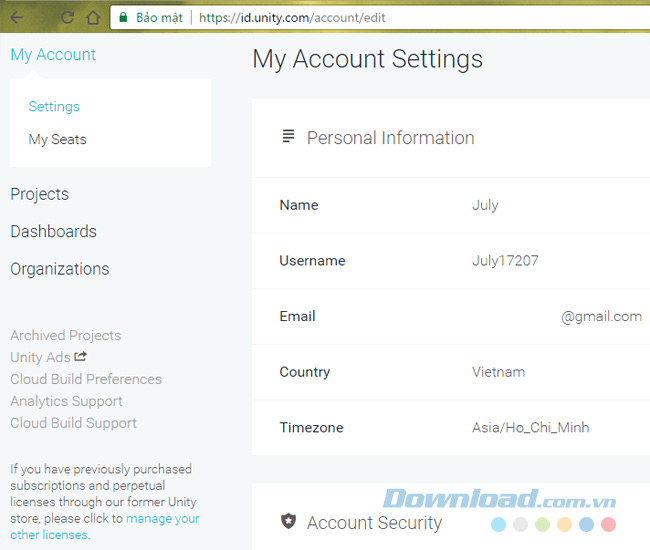The image size is (650, 550).
Task: Go to Analytics Support
Action: coord(66,401)
